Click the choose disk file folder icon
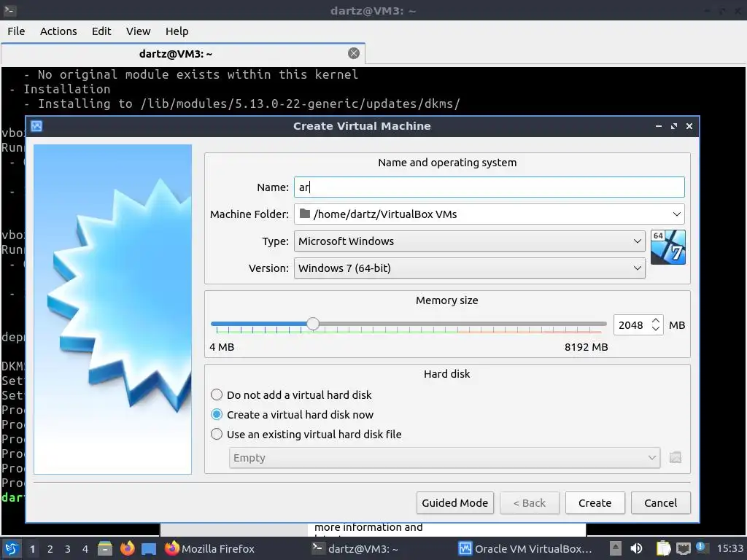747x560 pixels. pos(676,458)
